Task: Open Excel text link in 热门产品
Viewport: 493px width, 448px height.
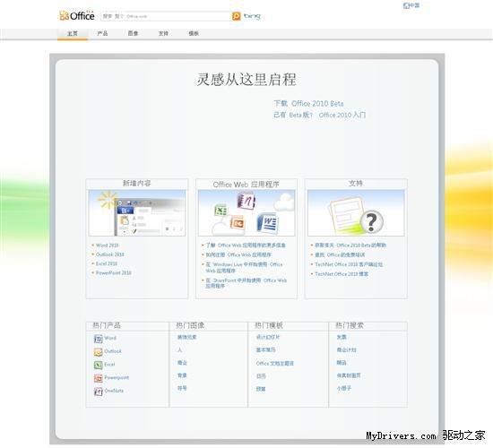Action: pyautogui.click(x=109, y=364)
